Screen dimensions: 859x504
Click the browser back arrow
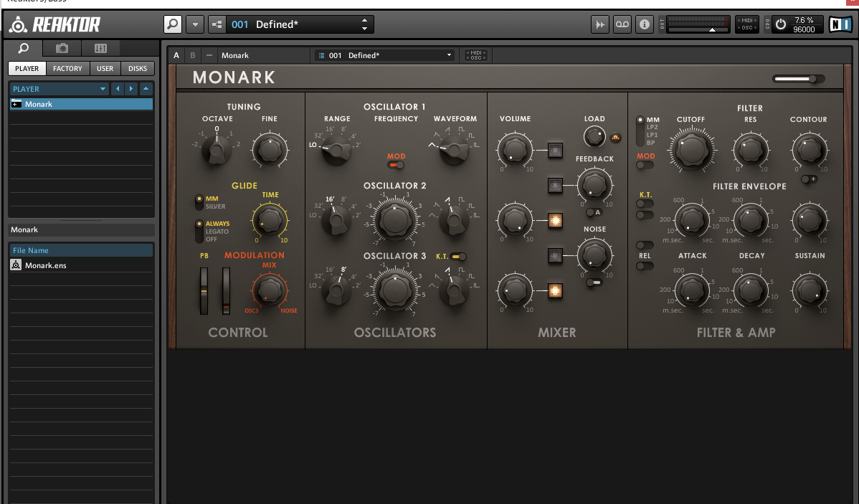pos(118,89)
